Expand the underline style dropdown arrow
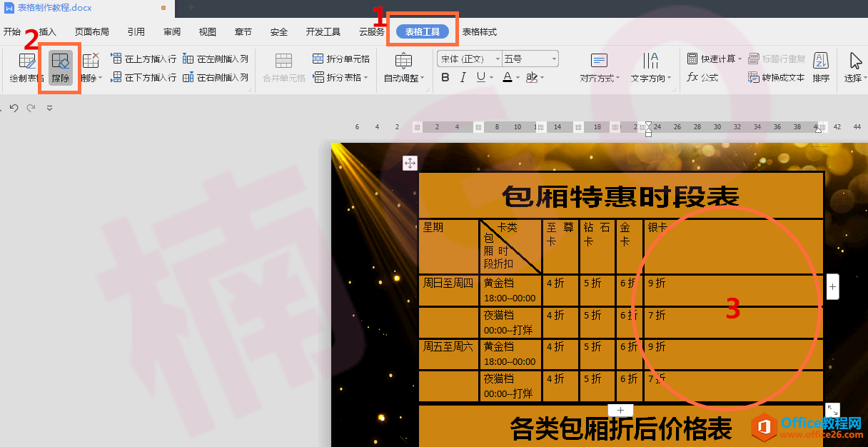The width and height of the screenshot is (868, 447). point(491,77)
